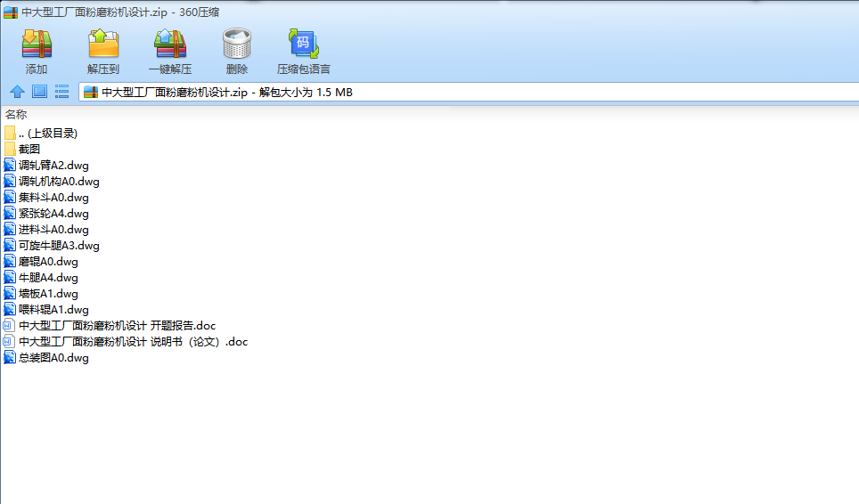859x504 pixels.
Task: Select the file 进料斗A0.dwg
Action: point(46,229)
